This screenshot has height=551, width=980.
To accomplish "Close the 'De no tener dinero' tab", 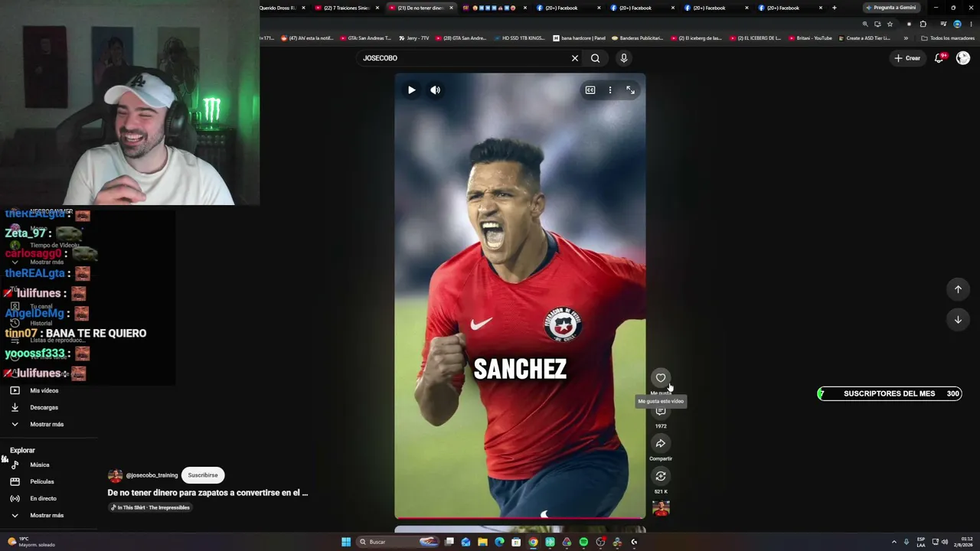I will (452, 8).
